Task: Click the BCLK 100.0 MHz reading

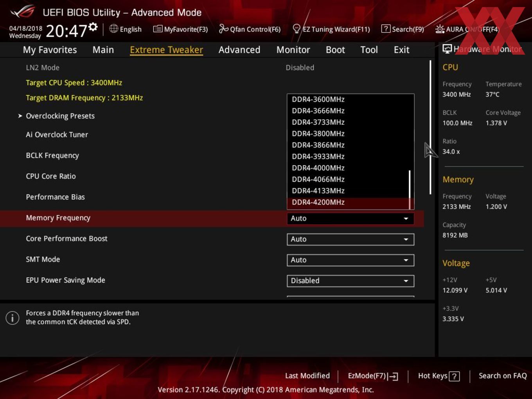Action: click(457, 123)
